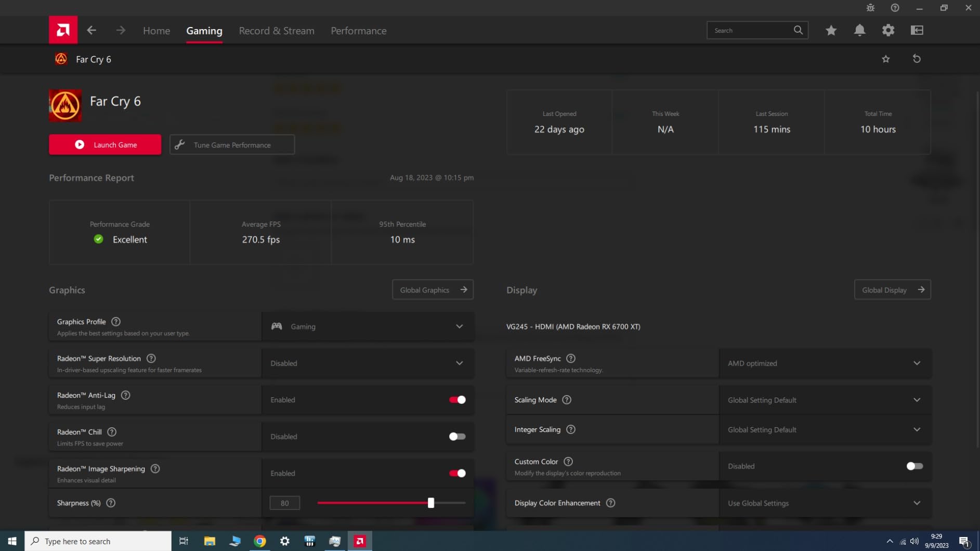Open the bug report icon
Viewport: 980px width, 551px height.
[870, 8]
